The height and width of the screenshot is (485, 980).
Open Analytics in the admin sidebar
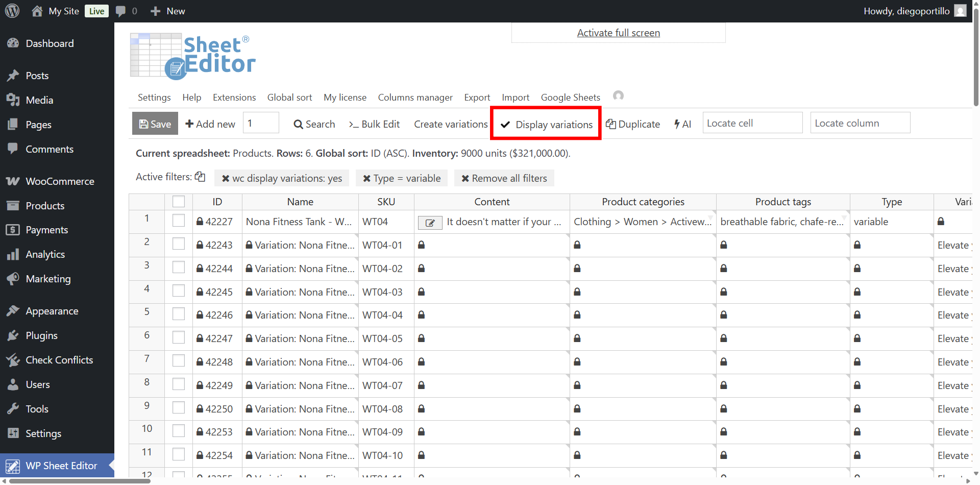[45, 254]
